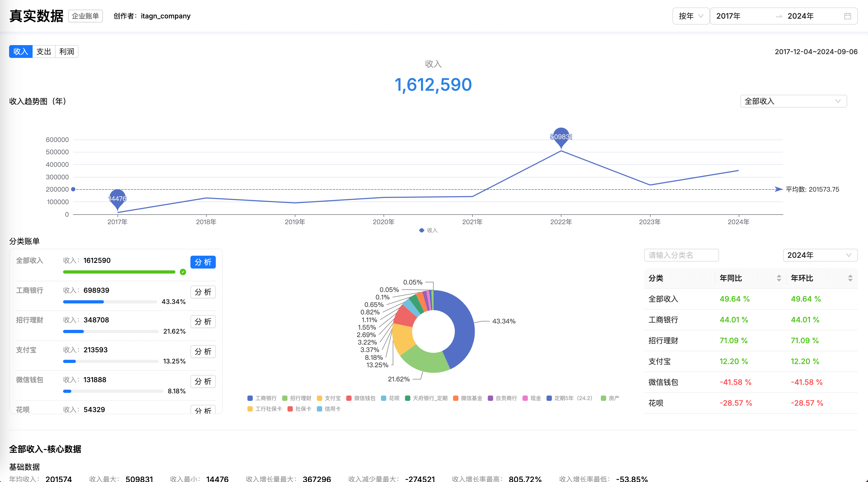Image resolution: width=868 pixels, height=482 pixels.
Task: Switch to the 支出 tab
Action: (x=44, y=52)
